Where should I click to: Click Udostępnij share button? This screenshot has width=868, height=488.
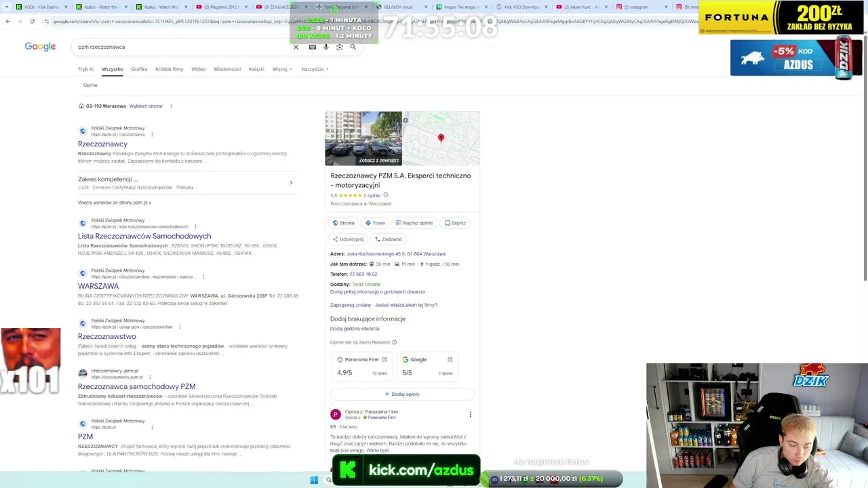click(x=348, y=239)
